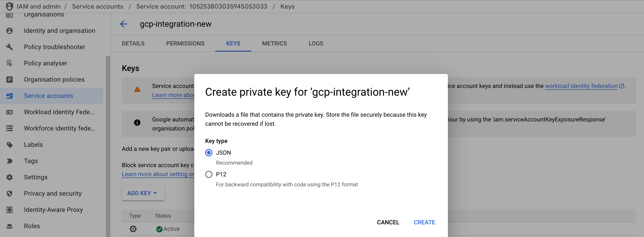Click the Active status text
This screenshot has width=644, height=237.
point(171,229)
